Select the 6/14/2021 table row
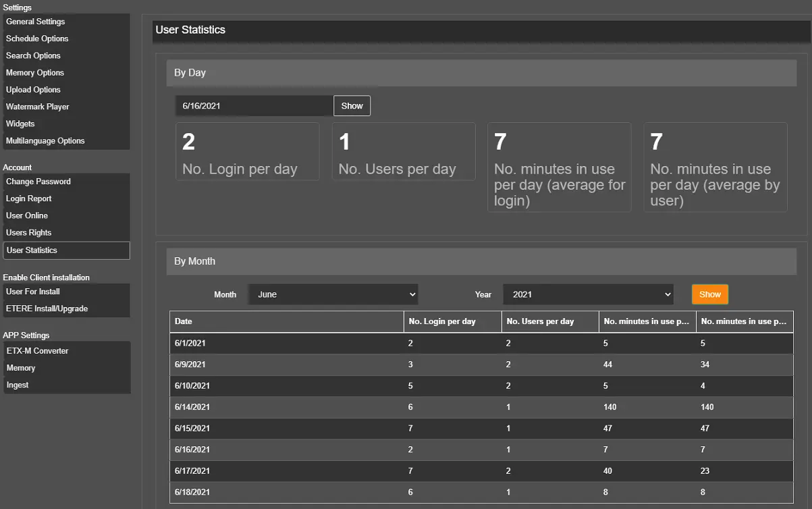 481,407
